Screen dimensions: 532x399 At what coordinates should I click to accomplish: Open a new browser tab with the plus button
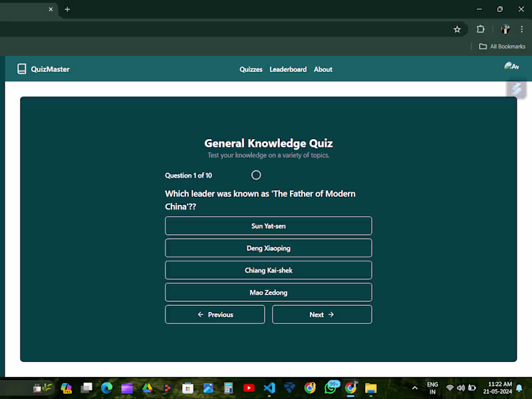(67, 9)
